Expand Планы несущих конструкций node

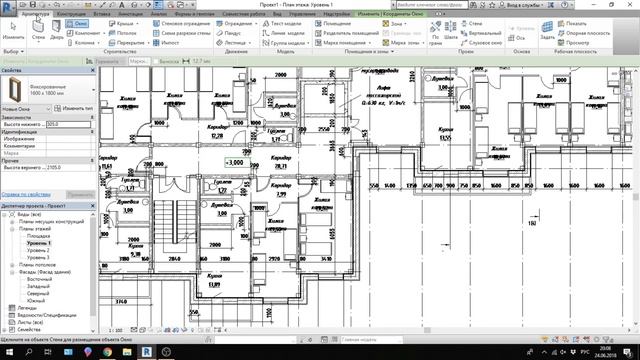(12, 222)
